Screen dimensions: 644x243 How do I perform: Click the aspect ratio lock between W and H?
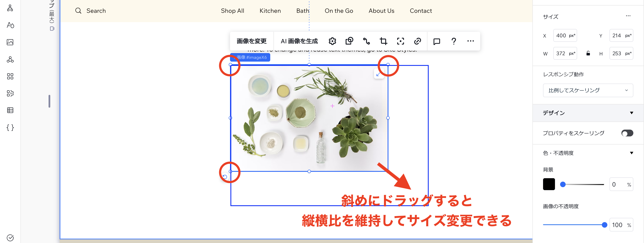tap(588, 53)
